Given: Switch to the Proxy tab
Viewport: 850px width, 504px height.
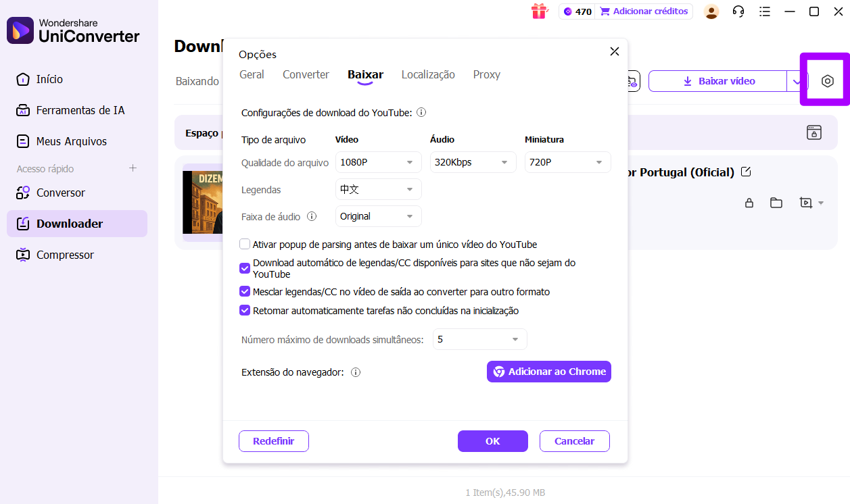Looking at the screenshot, I should [486, 74].
